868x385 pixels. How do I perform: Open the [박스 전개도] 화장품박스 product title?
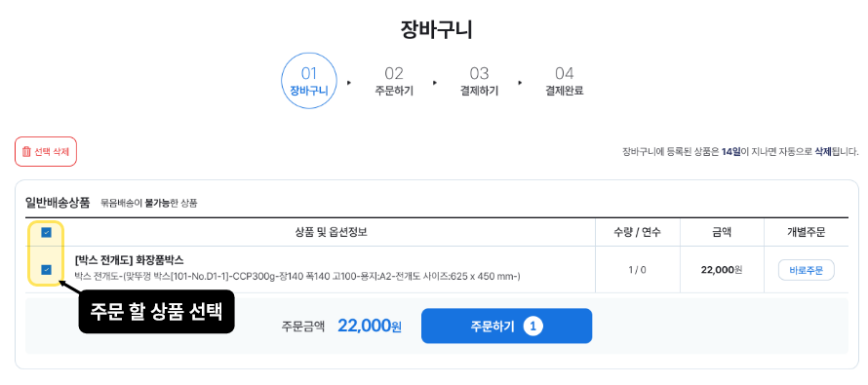click(129, 259)
